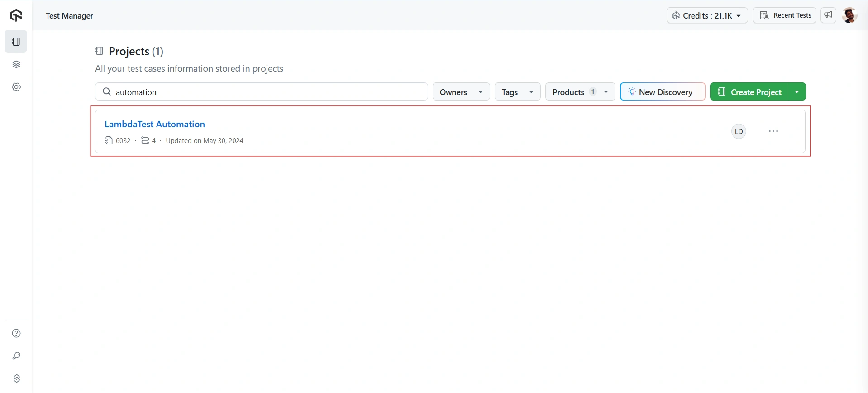Open the three-dot project options menu
Viewport: 868px width, 393px height.
pos(773,131)
